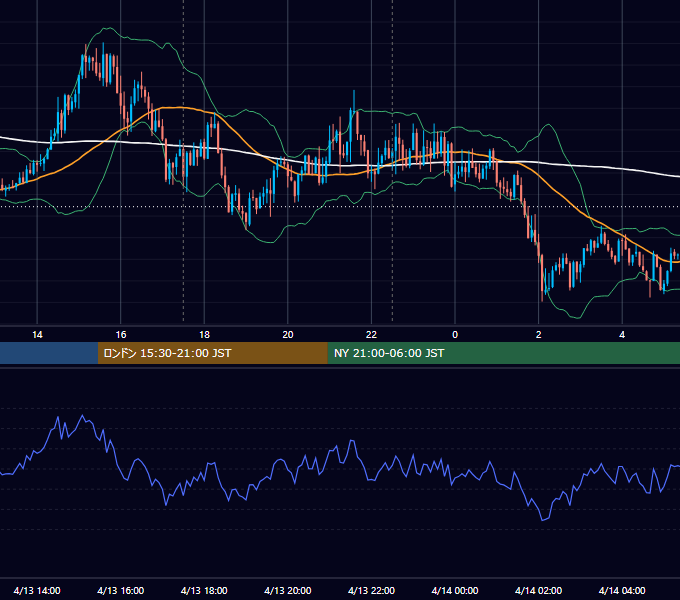Click the 4 hour label on the axis
The image size is (680, 600).
point(622,335)
